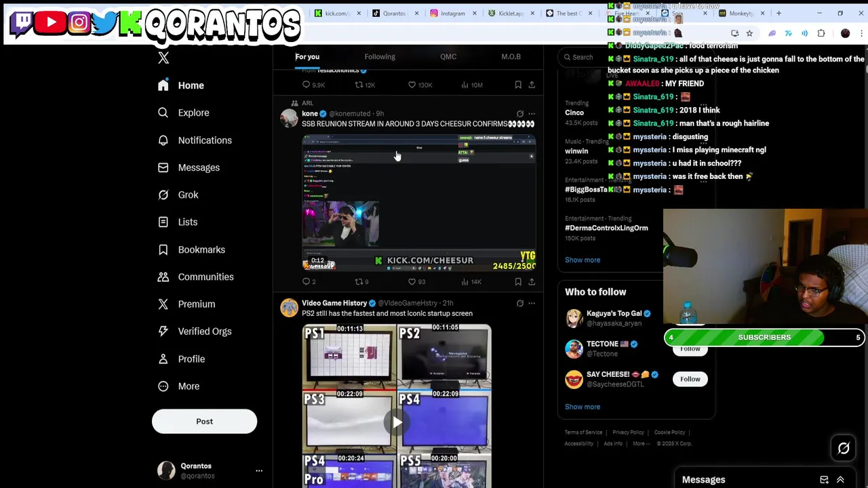
Task: Open Privacy Policy link
Action: 628,432
